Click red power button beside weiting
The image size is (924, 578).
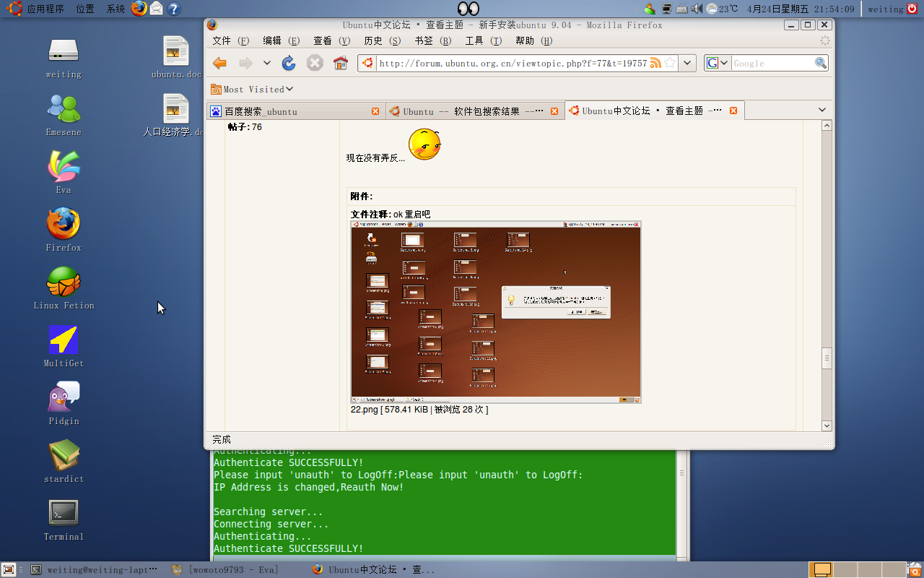pyautogui.click(x=912, y=9)
